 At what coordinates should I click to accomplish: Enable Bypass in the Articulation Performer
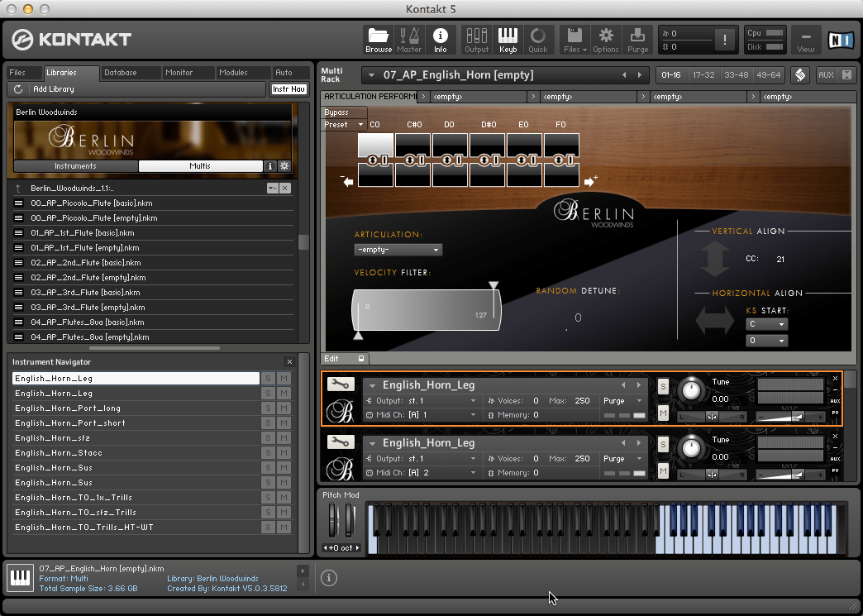coord(343,112)
